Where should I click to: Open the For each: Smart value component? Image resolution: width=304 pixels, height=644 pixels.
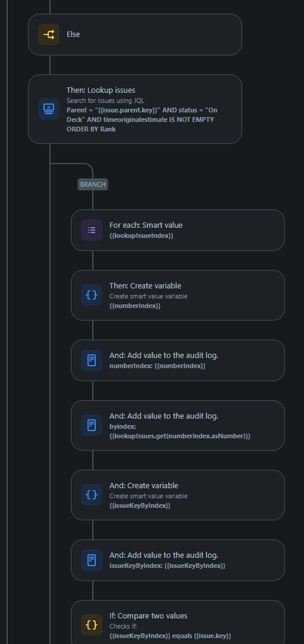coord(177,230)
